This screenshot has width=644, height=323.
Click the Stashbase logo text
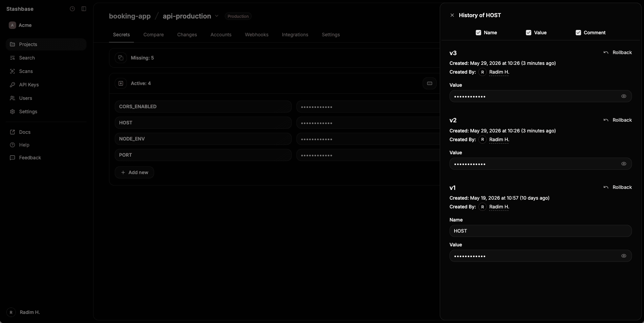20,9
